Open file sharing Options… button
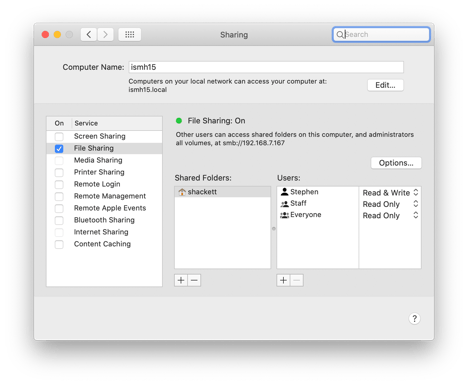The height and width of the screenshot is (385, 468). pyautogui.click(x=396, y=163)
